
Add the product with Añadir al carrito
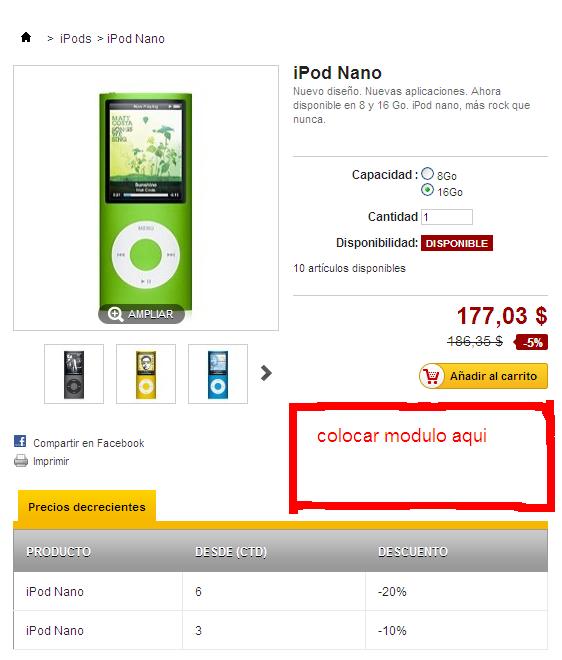tap(483, 376)
